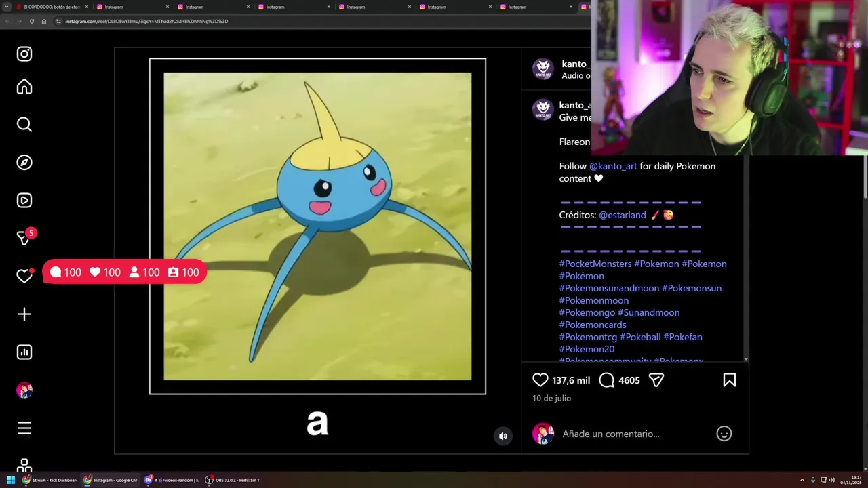Open hashtag #Pokemoncards

click(x=593, y=325)
